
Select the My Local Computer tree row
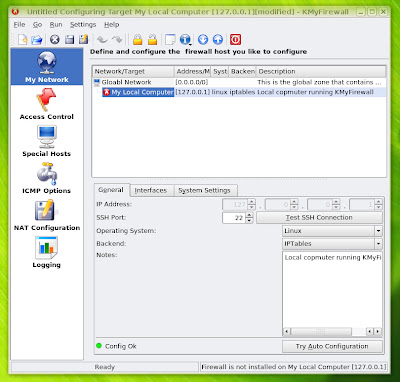click(239, 92)
